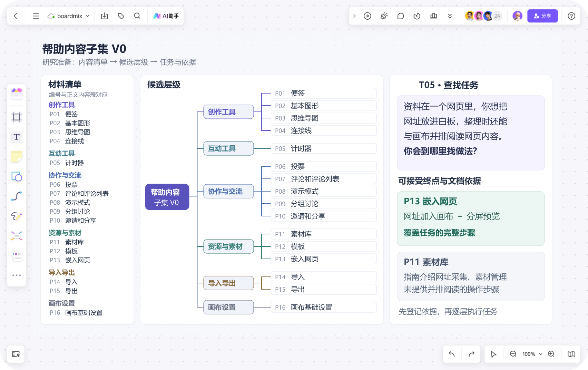
Task: Select the 创作工具 mind map branch node
Action: 228,112
